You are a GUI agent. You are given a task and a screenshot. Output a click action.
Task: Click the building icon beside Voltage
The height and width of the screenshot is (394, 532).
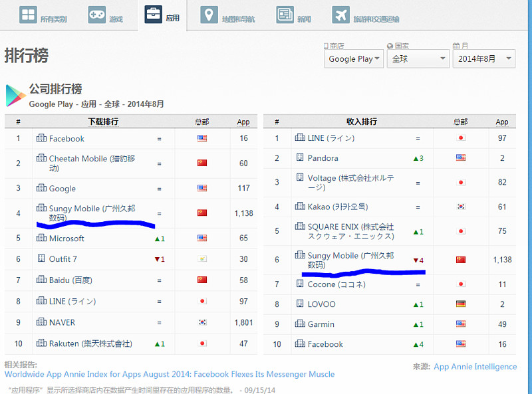click(300, 177)
